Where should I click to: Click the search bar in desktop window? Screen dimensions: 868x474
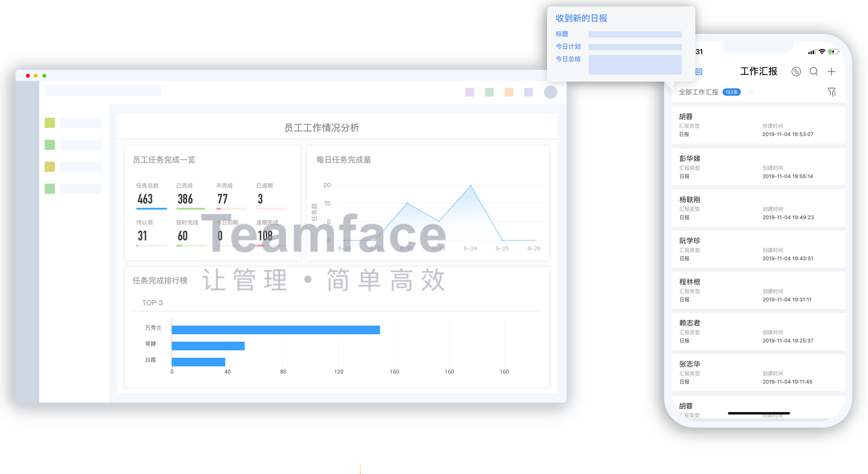click(x=103, y=91)
